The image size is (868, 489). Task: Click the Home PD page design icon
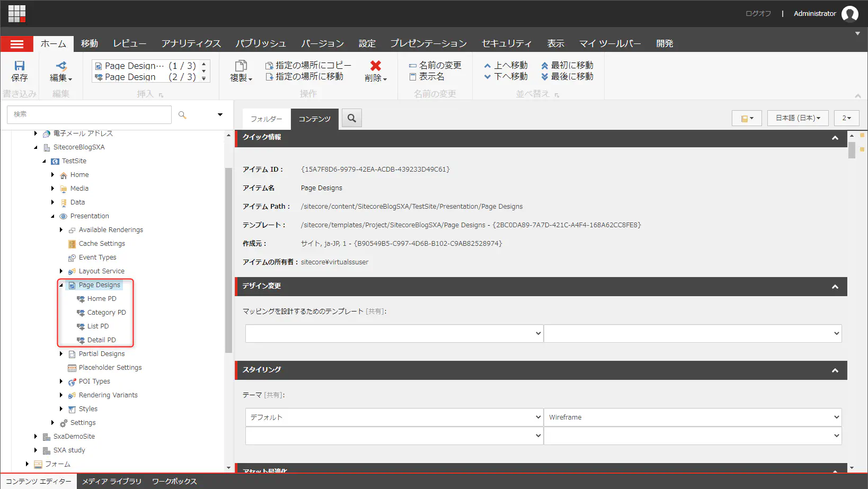click(x=81, y=299)
